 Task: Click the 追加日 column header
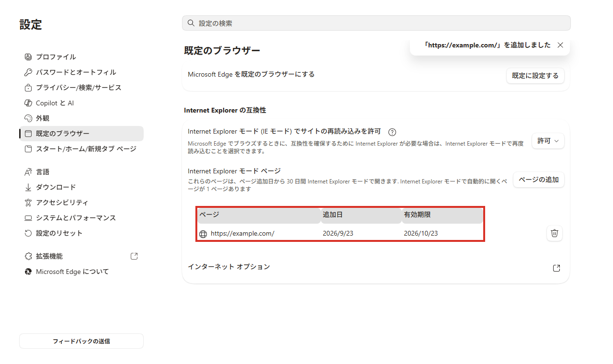(362, 215)
